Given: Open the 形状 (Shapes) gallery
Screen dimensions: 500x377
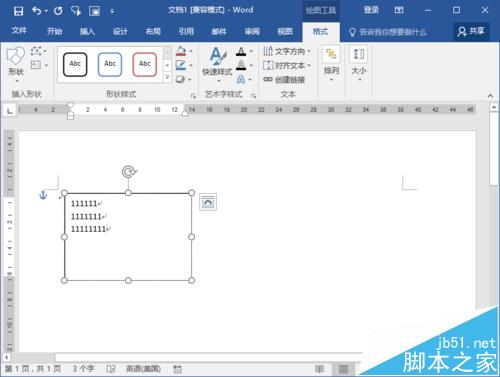Looking at the screenshot, I should click(x=16, y=64).
